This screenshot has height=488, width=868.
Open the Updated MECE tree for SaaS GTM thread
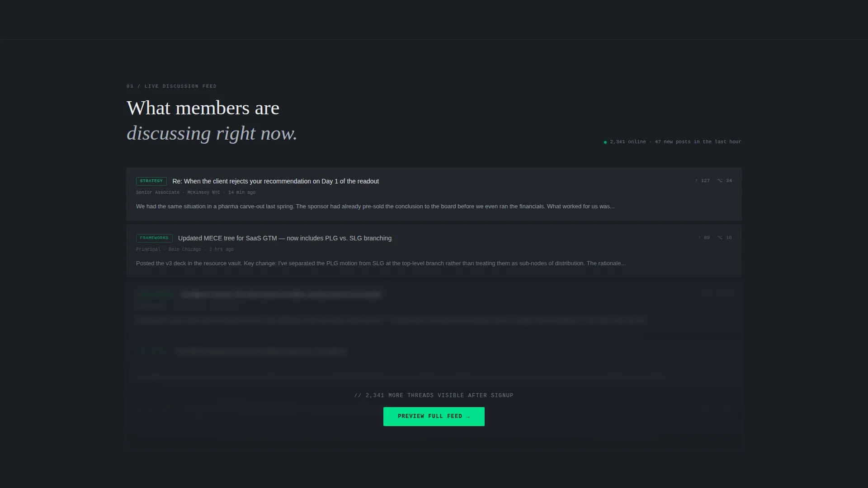pyautogui.click(x=285, y=238)
